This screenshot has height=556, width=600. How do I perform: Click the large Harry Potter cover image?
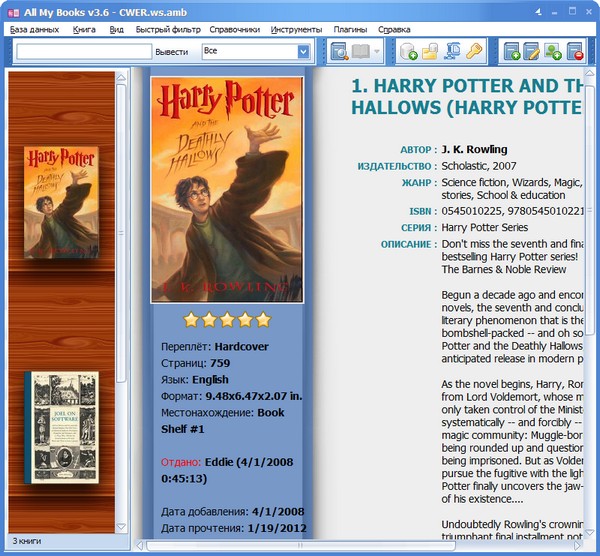[227, 190]
